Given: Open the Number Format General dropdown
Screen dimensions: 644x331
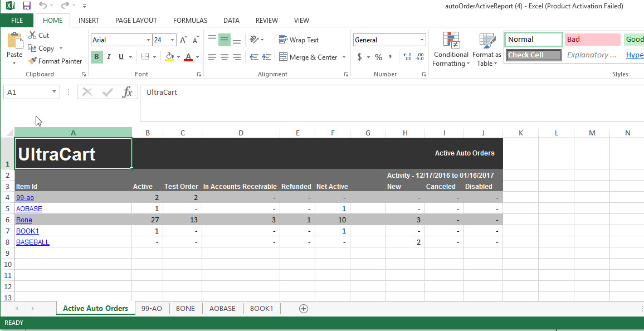Looking at the screenshot, I should click(x=422, y=40).
